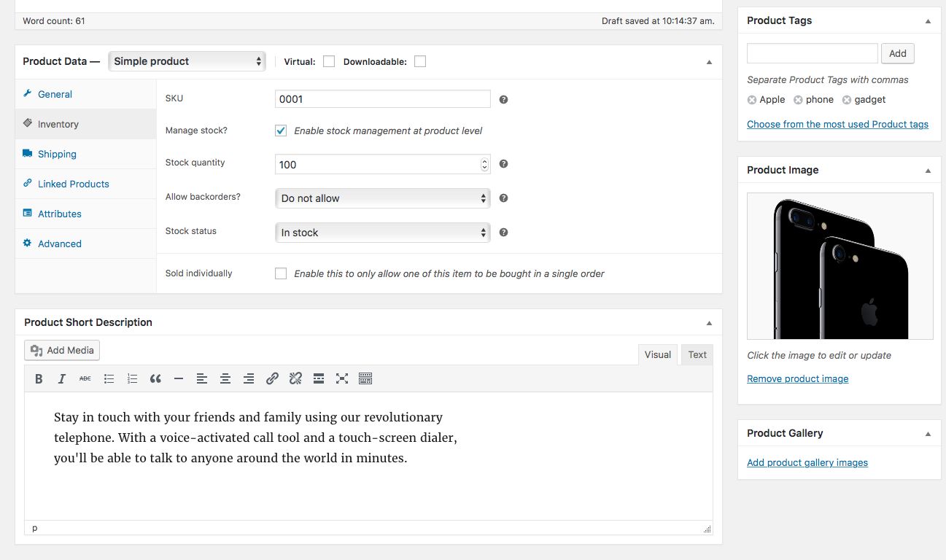
Task: Remove the Apple product tag
Action: (x=752, y=100)
